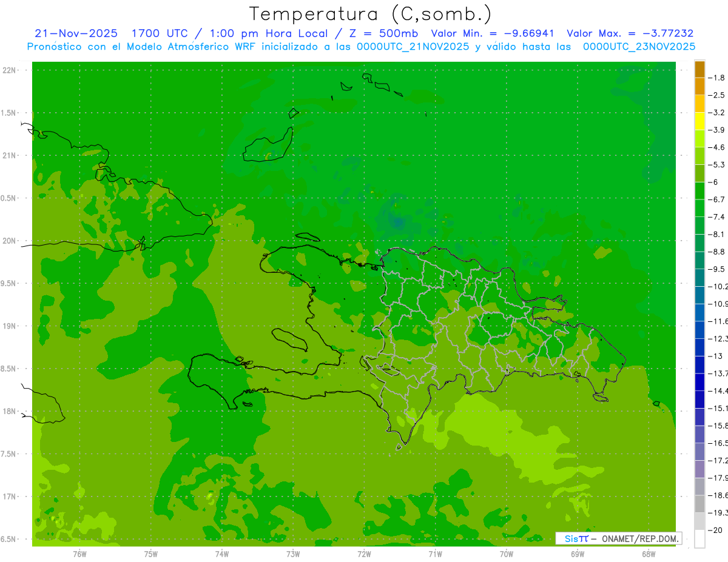
Task: Click the "-7.4" color scale value
Action: [716, 217]
